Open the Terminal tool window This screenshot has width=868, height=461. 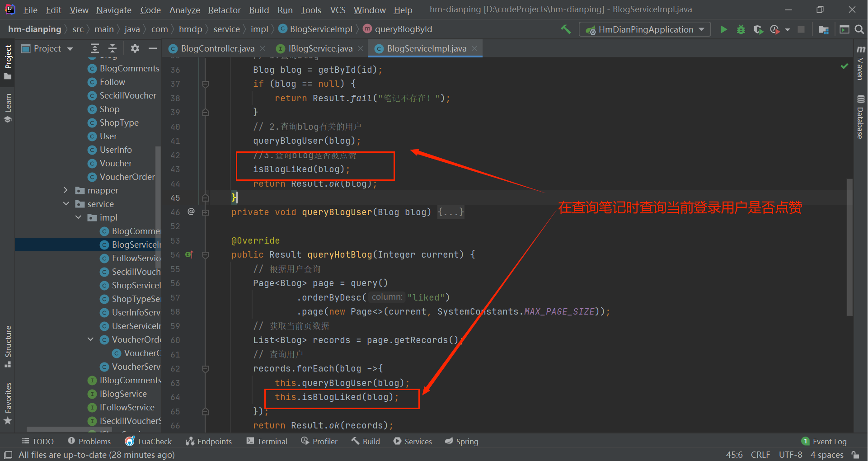click(267, 441)
